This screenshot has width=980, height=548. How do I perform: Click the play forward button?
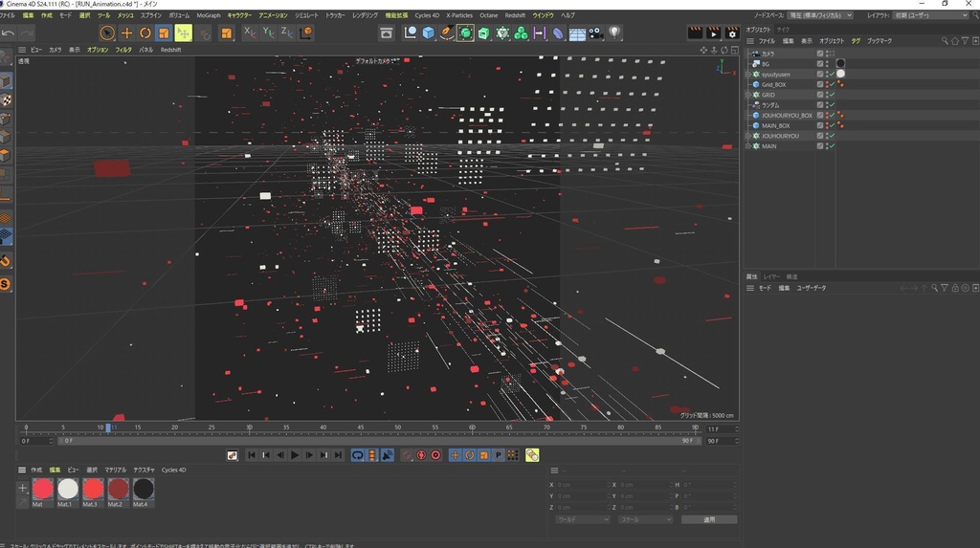pos(295,455)
